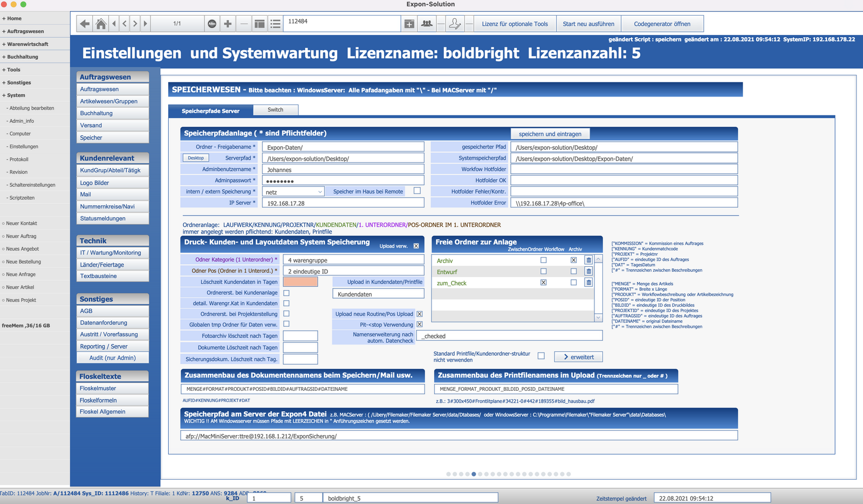The height and width of the screenshot is (504, 863).
Task: Click the Alles round icon
Action: [x=212, y=24]
